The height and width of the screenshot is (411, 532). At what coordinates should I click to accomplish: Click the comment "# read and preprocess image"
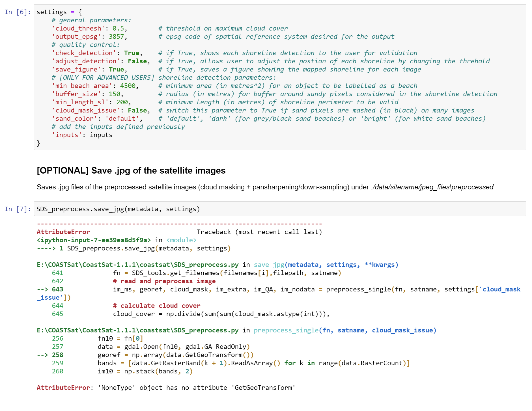coord(164,281)
